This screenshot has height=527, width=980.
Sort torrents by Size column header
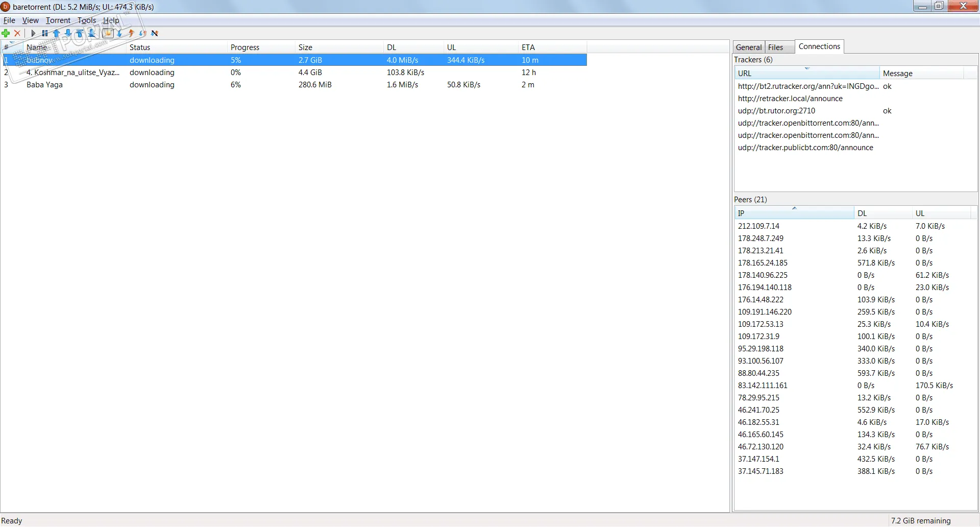339,47
